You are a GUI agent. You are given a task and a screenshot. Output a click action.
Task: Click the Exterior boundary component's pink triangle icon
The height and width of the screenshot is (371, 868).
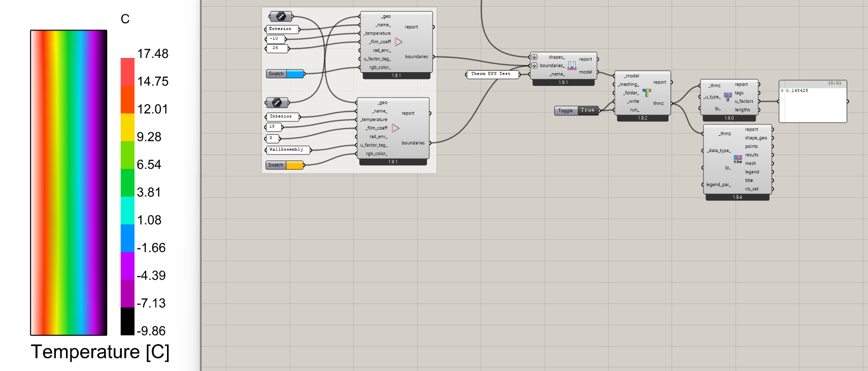coord(398,42)
